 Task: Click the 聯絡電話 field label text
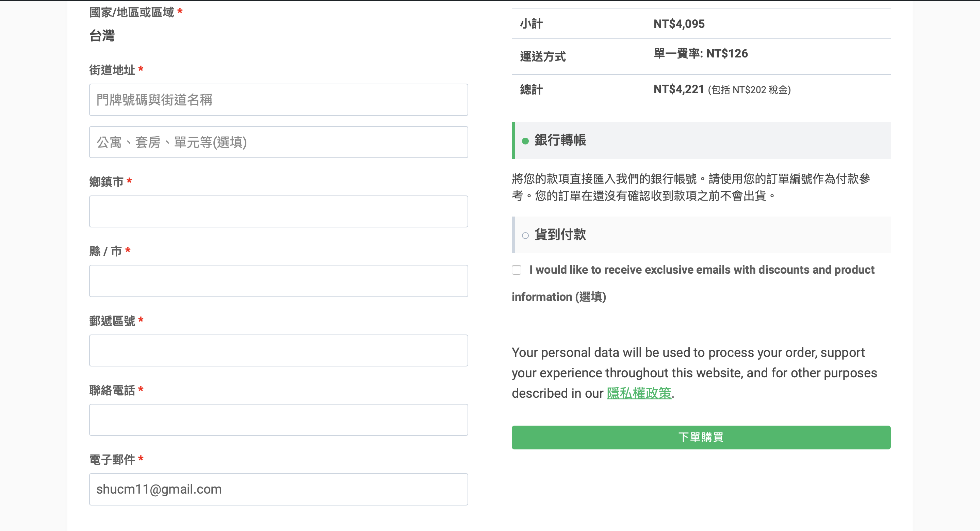[112, 390]
